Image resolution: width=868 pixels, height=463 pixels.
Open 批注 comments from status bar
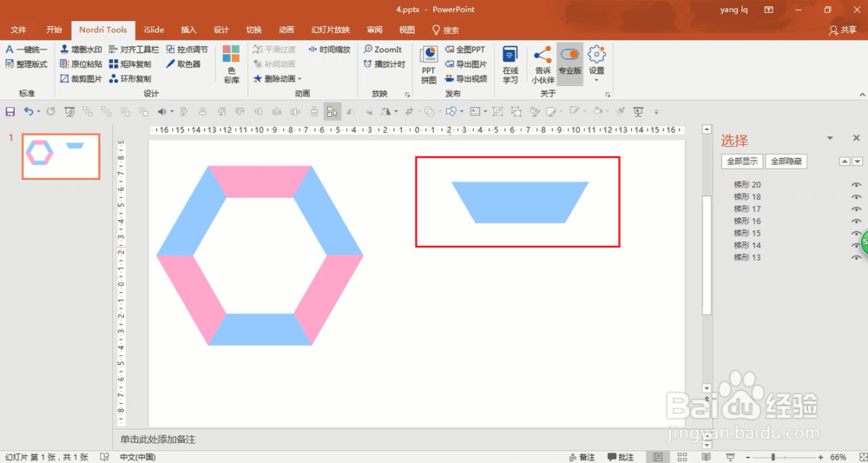[621, 457]
